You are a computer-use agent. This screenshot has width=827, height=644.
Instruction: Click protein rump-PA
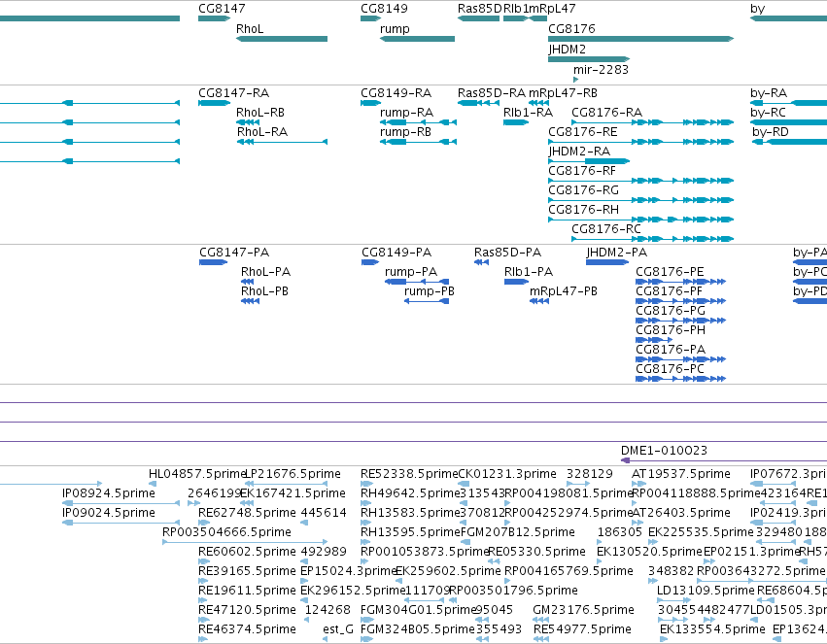(417, 282)
